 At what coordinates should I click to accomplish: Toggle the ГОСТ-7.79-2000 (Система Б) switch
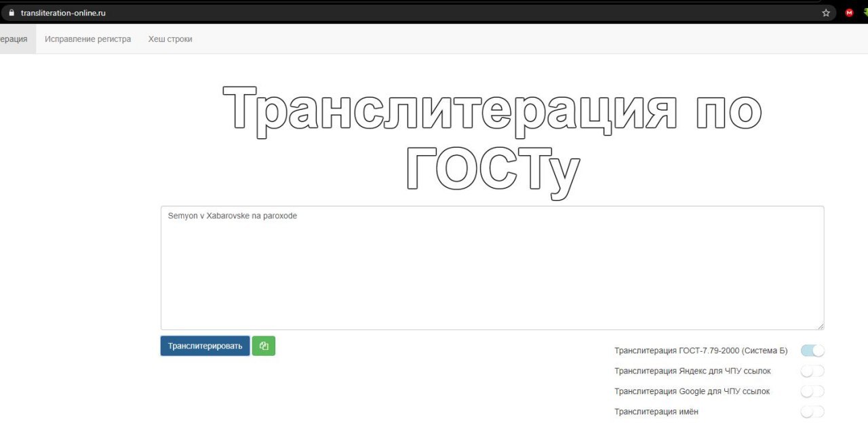click(812, 351)
